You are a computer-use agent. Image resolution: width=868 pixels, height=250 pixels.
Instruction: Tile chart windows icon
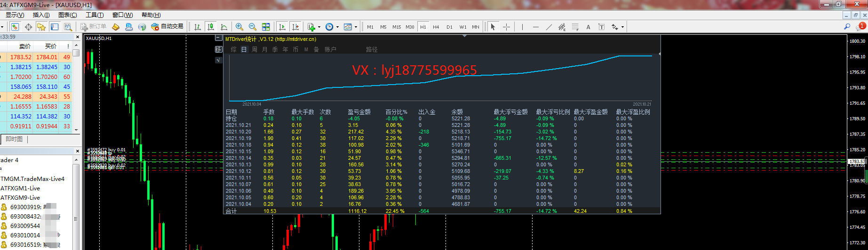click(266, 27)
